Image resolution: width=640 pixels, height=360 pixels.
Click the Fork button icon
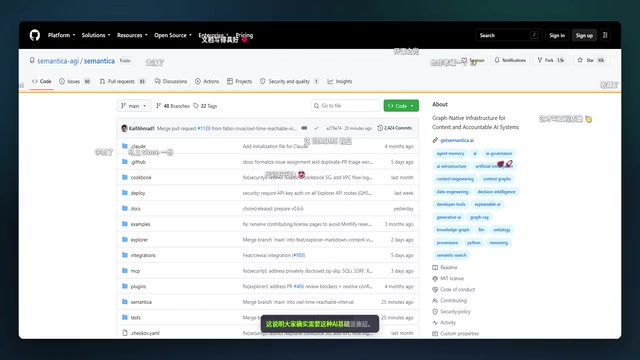point(540,60)
